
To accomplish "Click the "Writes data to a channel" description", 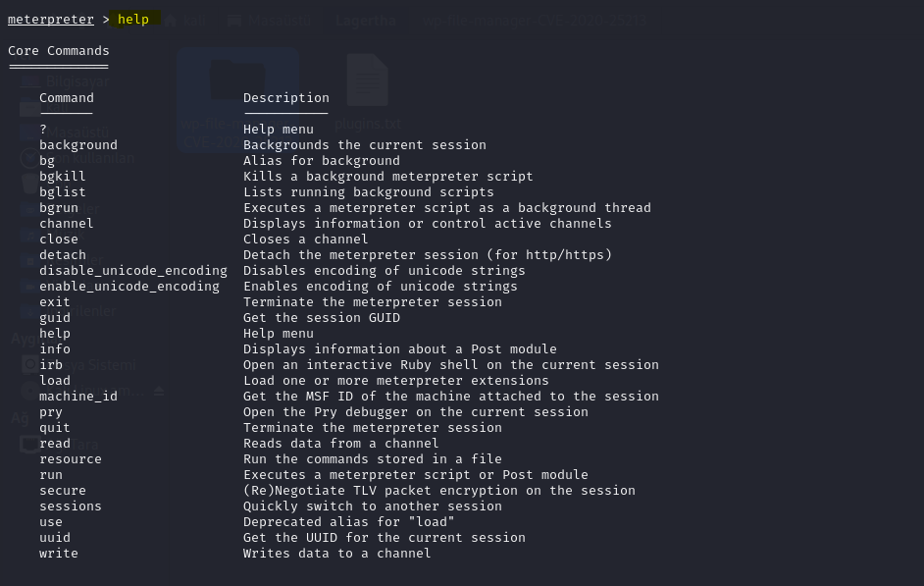I will point(337,554).
